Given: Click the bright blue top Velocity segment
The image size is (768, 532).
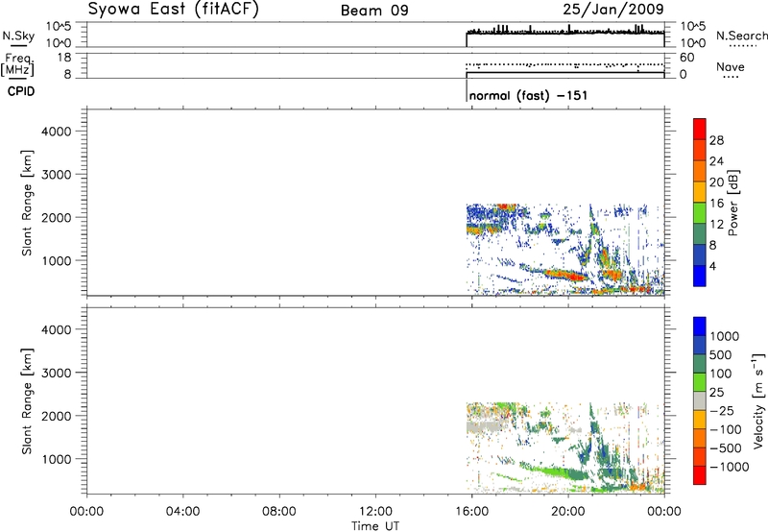Looking at the screenshot, I should tap(700, 326).
